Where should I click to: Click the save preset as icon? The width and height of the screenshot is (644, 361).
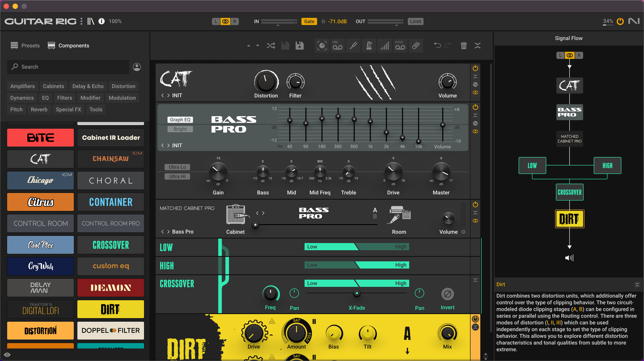click(299, 46)
